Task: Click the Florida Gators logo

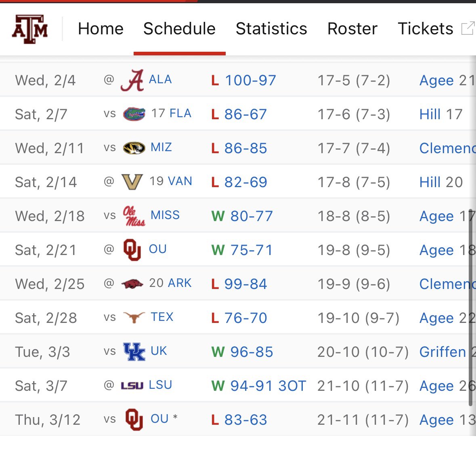Action: pos(134,114)
